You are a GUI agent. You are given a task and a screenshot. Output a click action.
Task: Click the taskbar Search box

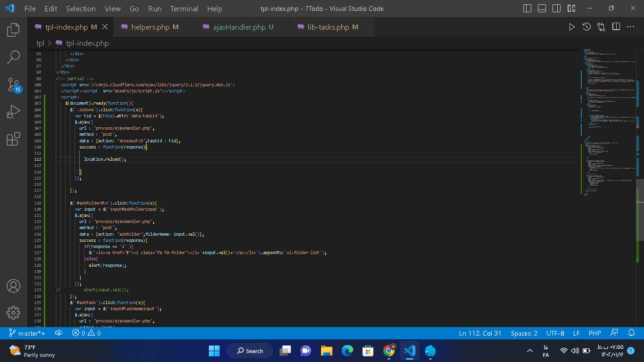pyautogui.click(x=250, y=351)
